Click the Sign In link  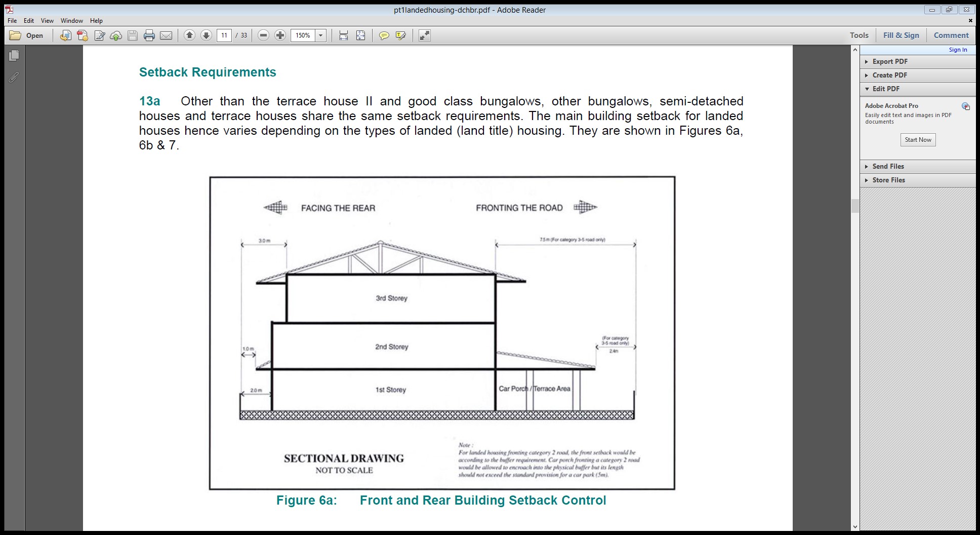pos(957,49)
